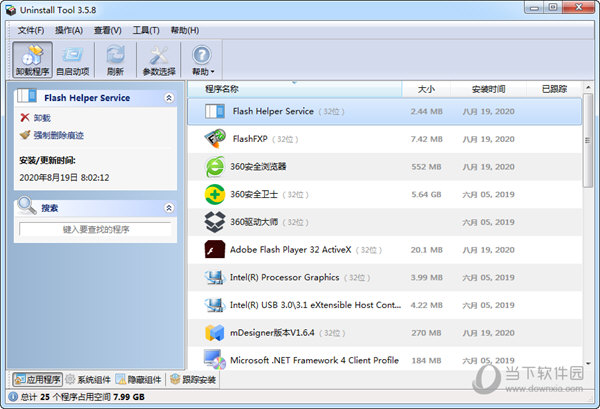Open the 跟踪安装 tab
Screen dimensions: 600x409
click(193, 380)
